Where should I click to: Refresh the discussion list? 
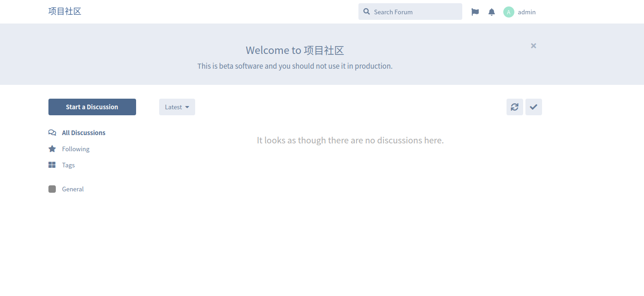[514, 107]
